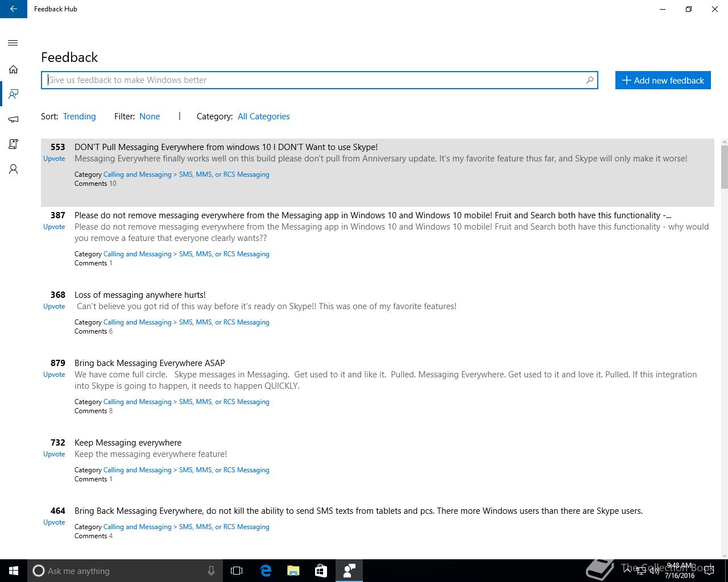Viewport: 728px width, 582px height.
Task: Upvote the 464-vote feedback item
Action: tap(54, 522)
